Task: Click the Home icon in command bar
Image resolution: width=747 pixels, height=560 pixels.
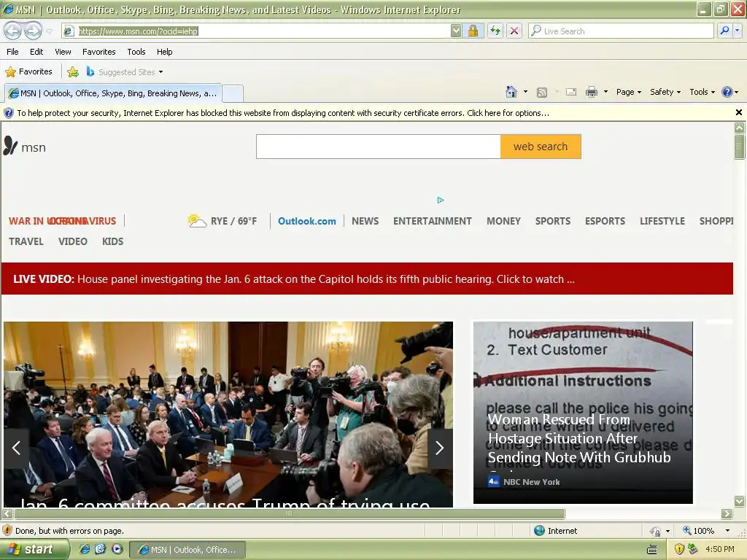Action: tap(511, 92)
